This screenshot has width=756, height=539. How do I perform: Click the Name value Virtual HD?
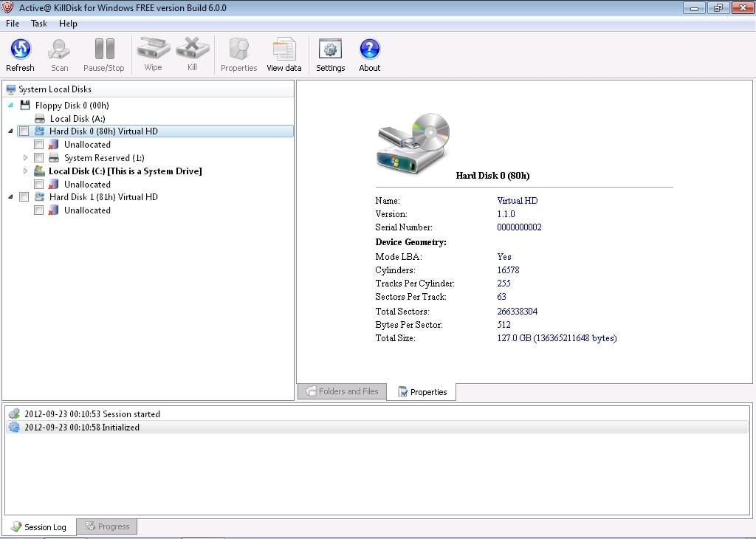(518, 201)
